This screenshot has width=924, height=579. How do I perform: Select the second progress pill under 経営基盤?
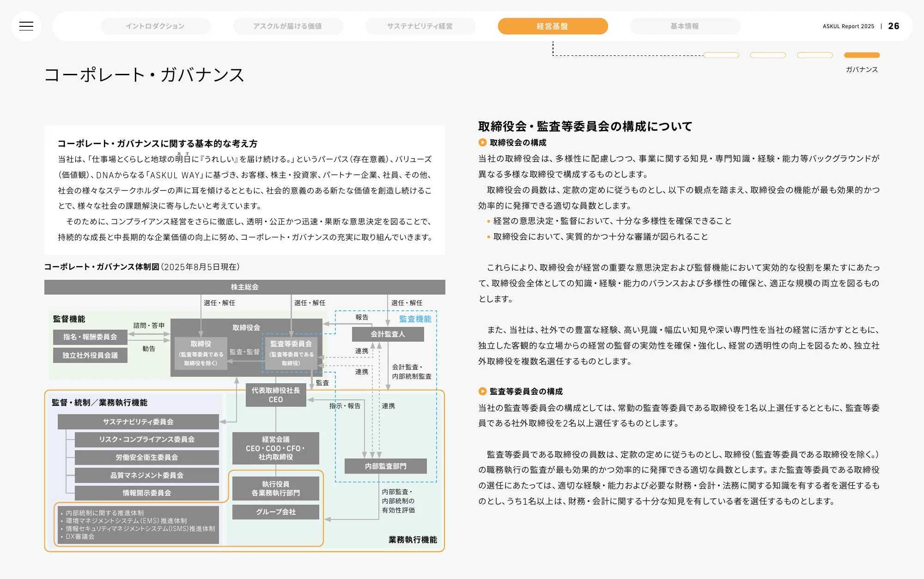click(768, 54)
